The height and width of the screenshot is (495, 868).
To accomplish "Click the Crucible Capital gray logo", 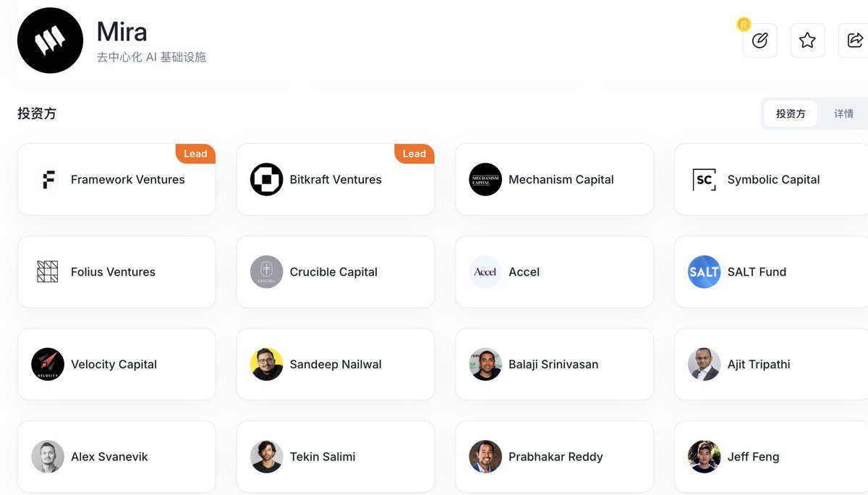I will click(266, 272).
